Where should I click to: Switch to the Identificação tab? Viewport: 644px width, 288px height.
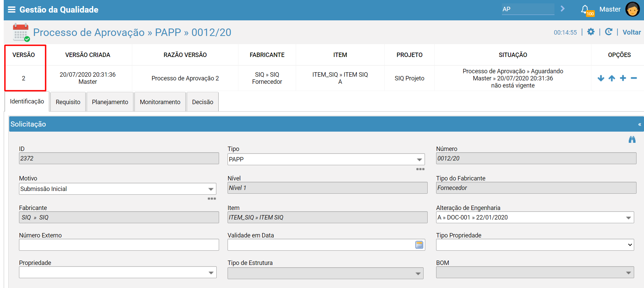click(x=27, y=101)
